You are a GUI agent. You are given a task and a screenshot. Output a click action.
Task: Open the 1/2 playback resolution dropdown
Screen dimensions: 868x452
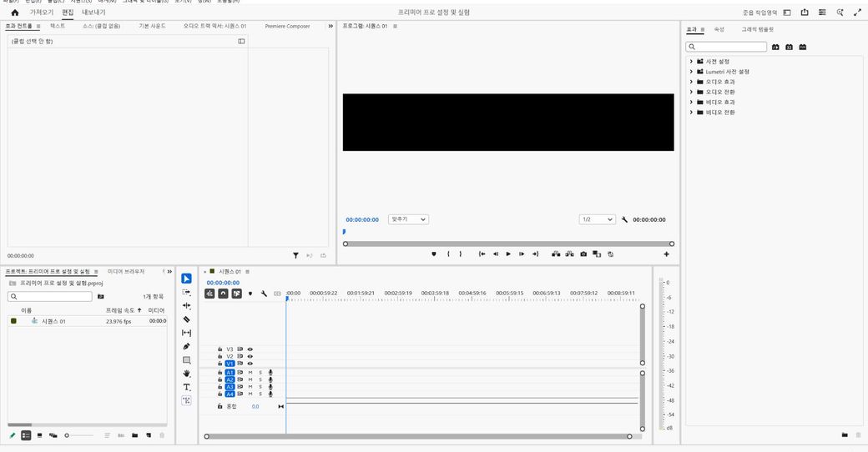597,219
